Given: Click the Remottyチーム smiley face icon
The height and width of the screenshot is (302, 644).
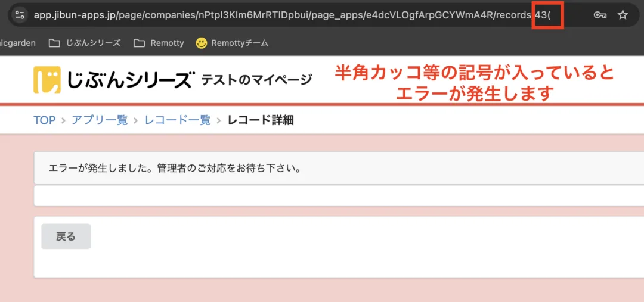Looking at the screenshot, I should coord(202,43).
